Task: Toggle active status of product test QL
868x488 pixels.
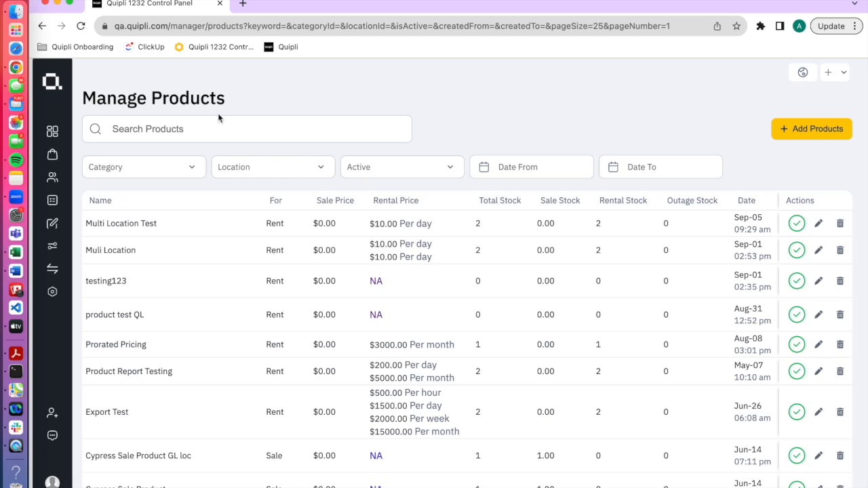Action: coord(797,314)
